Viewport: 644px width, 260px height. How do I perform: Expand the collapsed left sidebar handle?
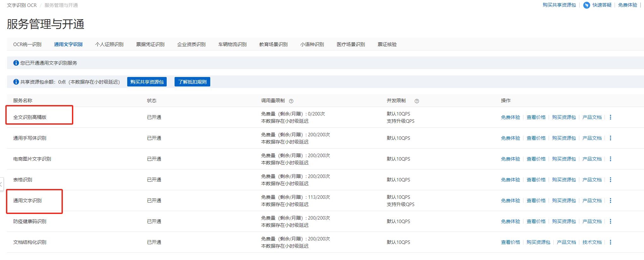tap(1, 184)
